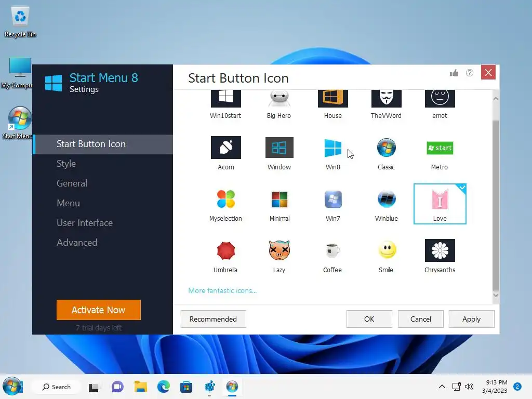
Task: Click the icon list scroll up arrow
Action: pos(496,99)
